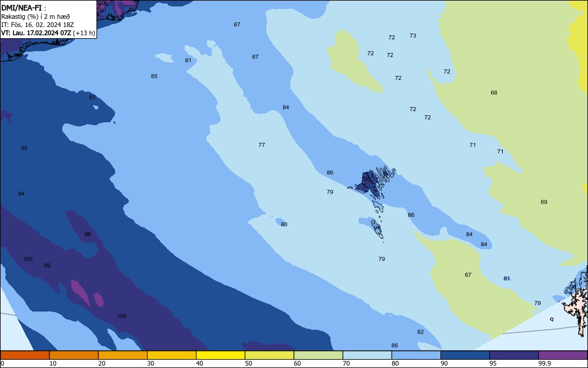Click the legend tick label 70

coord(346,363)
